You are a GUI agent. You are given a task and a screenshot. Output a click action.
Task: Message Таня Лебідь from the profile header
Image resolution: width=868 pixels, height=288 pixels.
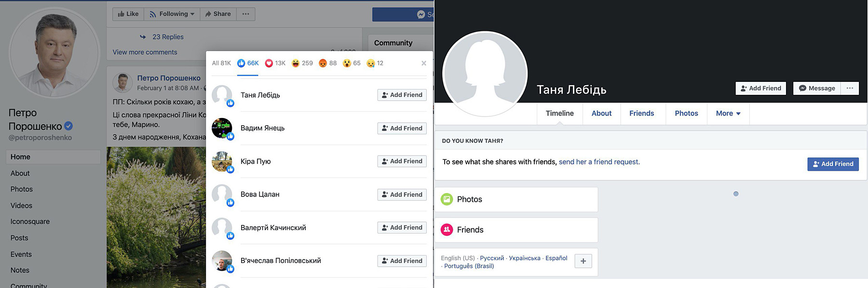(x=817, y=88)
